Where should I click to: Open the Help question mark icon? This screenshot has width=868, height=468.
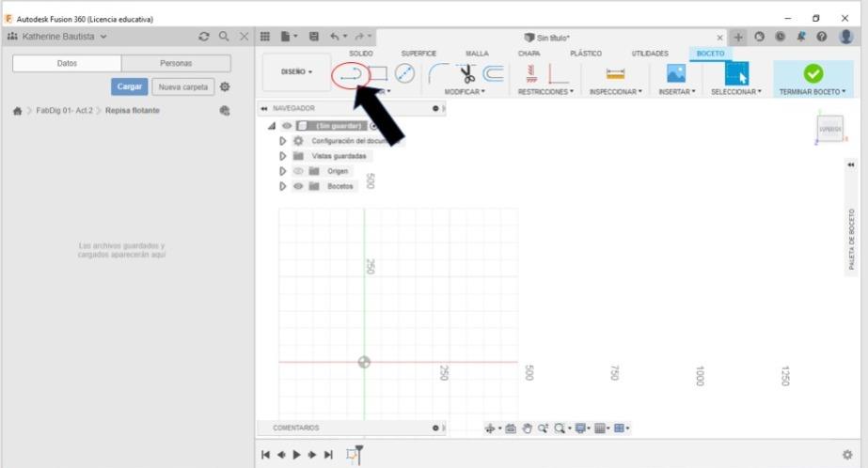coord(822,37)
